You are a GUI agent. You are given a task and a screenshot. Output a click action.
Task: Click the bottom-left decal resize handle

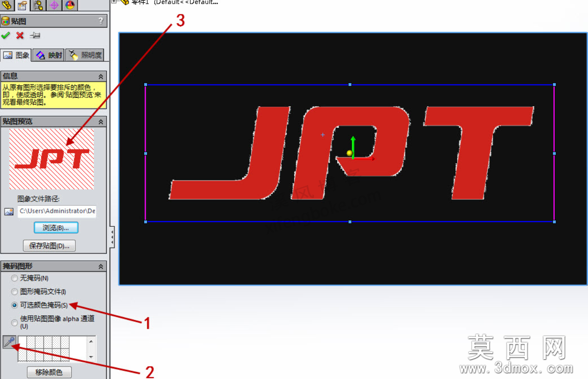145,222
